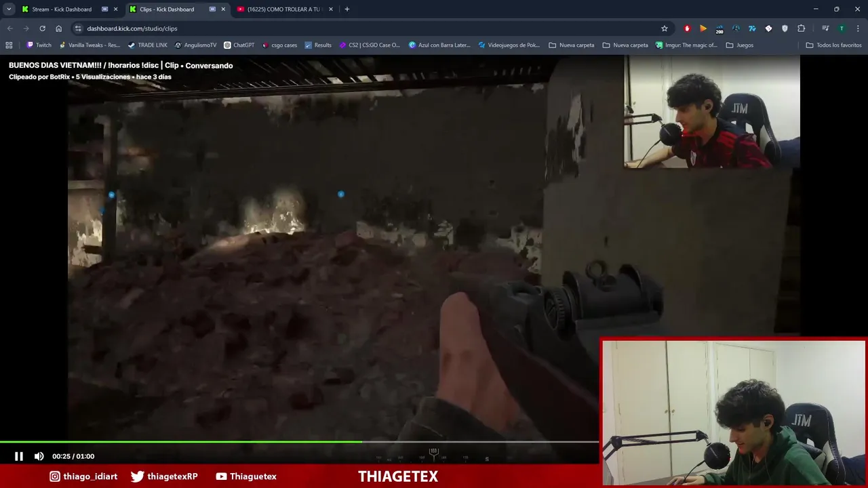868x488 pixels.
Task: Select the Clips - Kick Dashboard tab
Action: tap(167, 9)
